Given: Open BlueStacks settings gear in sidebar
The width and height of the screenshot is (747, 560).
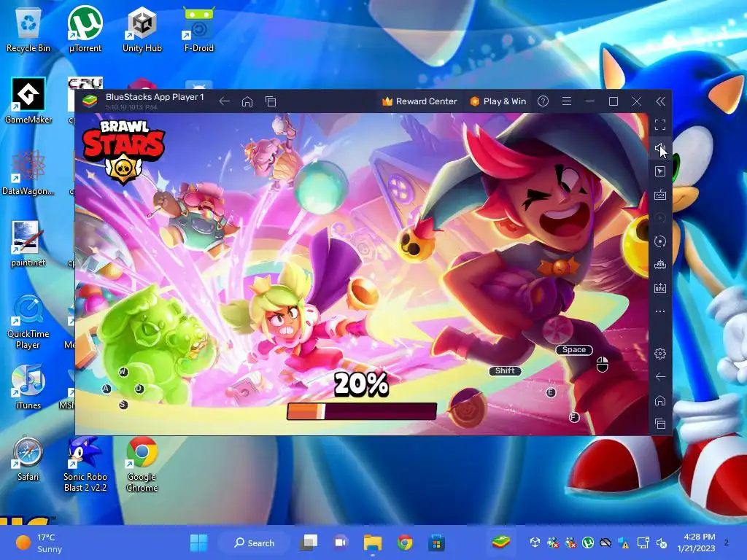Looking at the screenshot, I should pyautogui.click(x=659, y=354).
